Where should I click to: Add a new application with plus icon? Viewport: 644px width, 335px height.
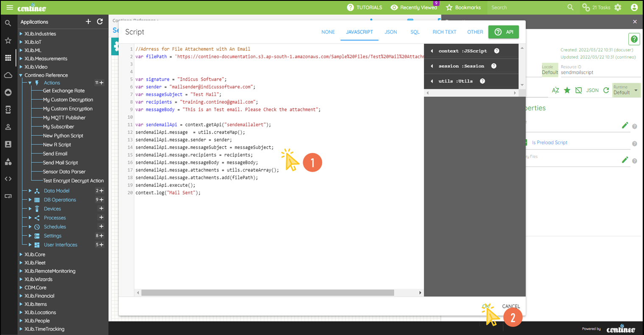click(88, 22)
